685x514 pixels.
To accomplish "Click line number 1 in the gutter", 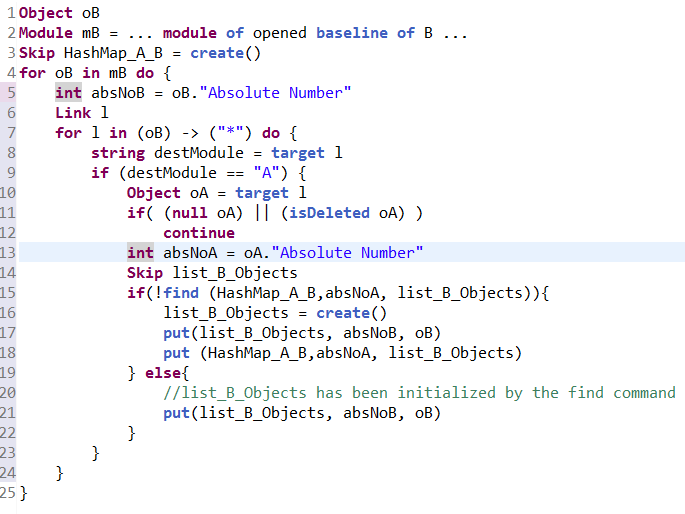I will (9, 12).
